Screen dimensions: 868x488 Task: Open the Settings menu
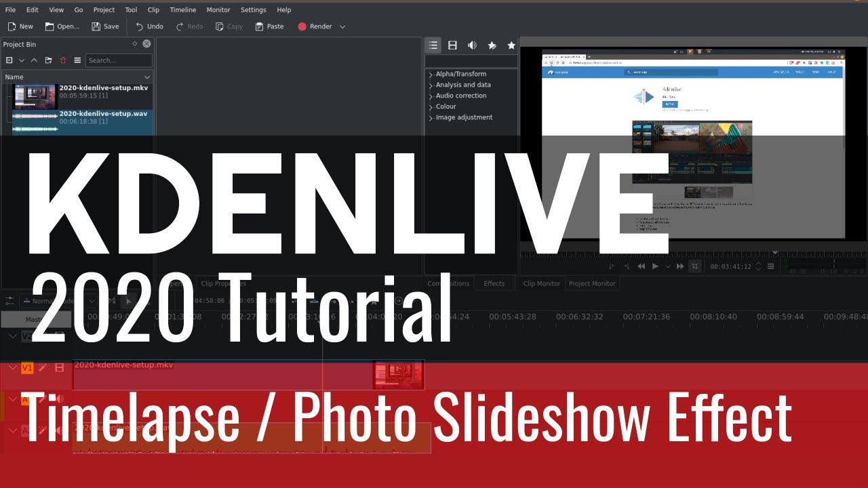[254, 9]
